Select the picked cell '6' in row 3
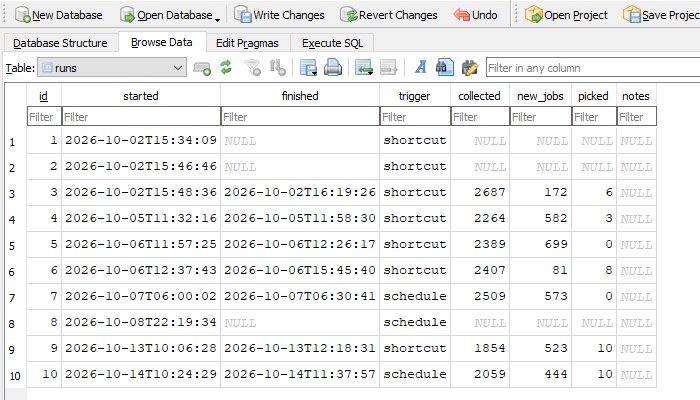The height and width of the screenshot is (400, 700). (x=594, y=192)
